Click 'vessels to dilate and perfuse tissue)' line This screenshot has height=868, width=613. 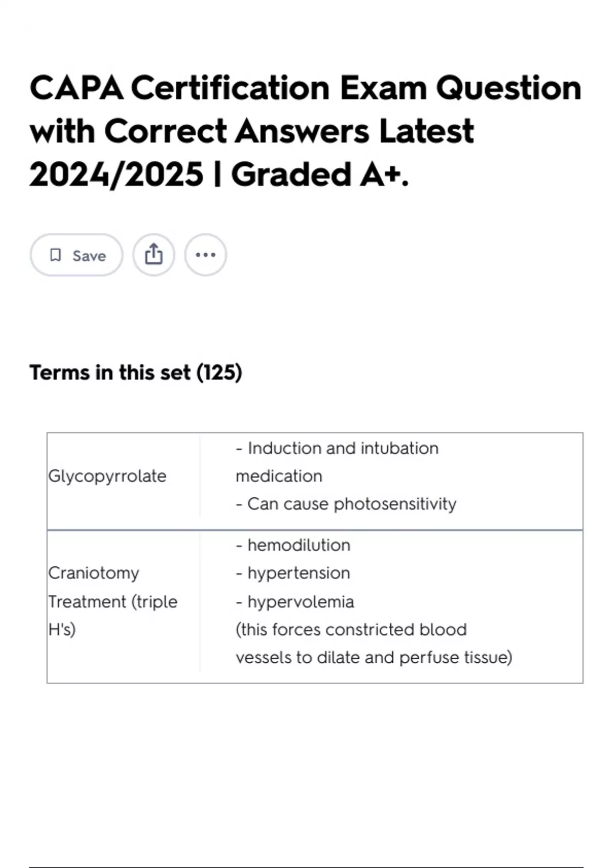[374, 658]
